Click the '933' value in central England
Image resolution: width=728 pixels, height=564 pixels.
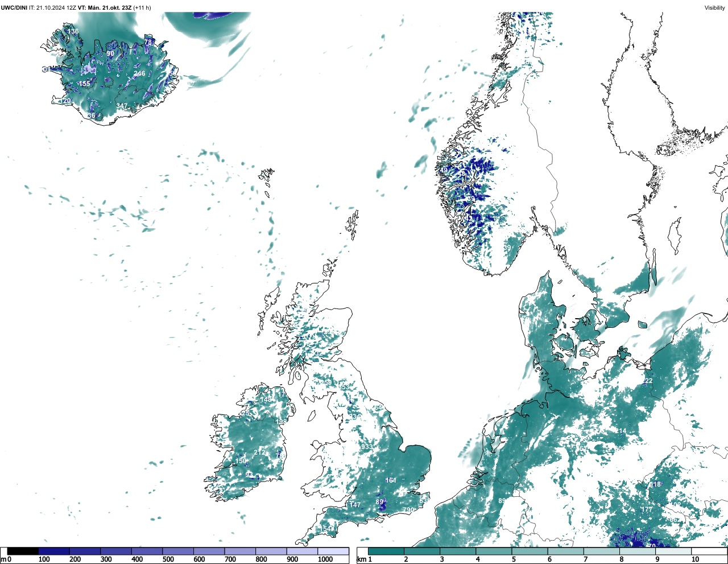pyautogui.click(x=366, y=447)
